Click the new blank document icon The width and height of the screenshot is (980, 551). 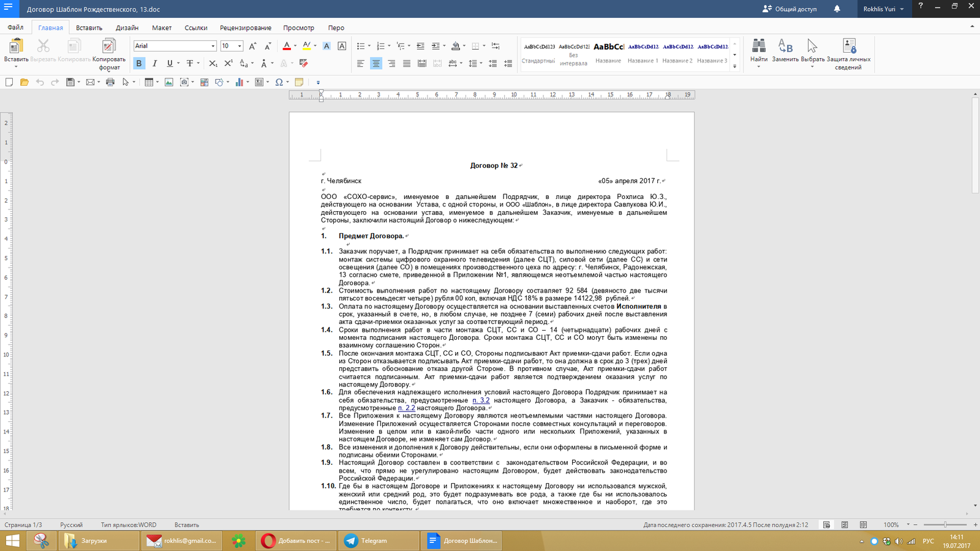(9, 82)
